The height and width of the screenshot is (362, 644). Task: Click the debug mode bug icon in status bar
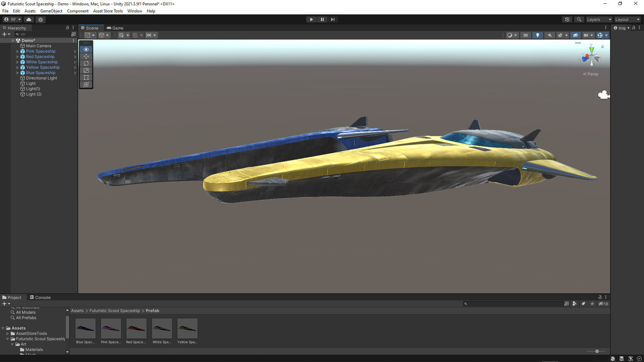point(613,359)
